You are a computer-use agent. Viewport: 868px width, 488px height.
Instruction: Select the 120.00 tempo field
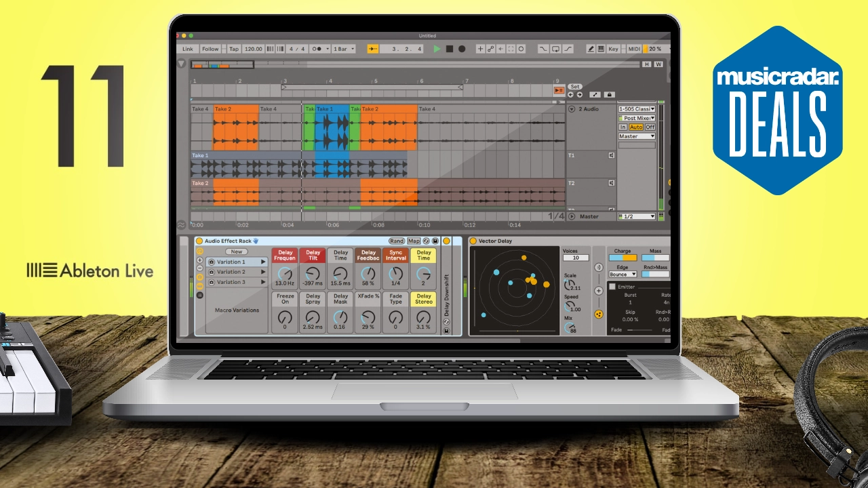[254, 49]
